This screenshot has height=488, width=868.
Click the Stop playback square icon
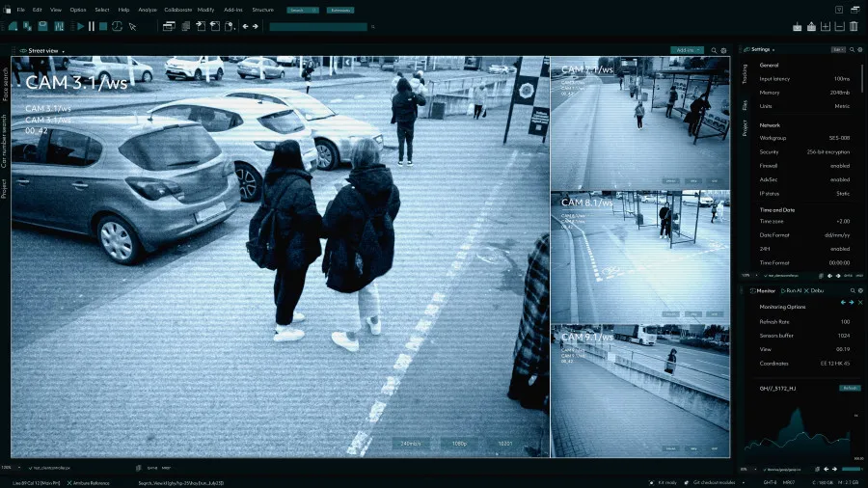coord(103,26)
